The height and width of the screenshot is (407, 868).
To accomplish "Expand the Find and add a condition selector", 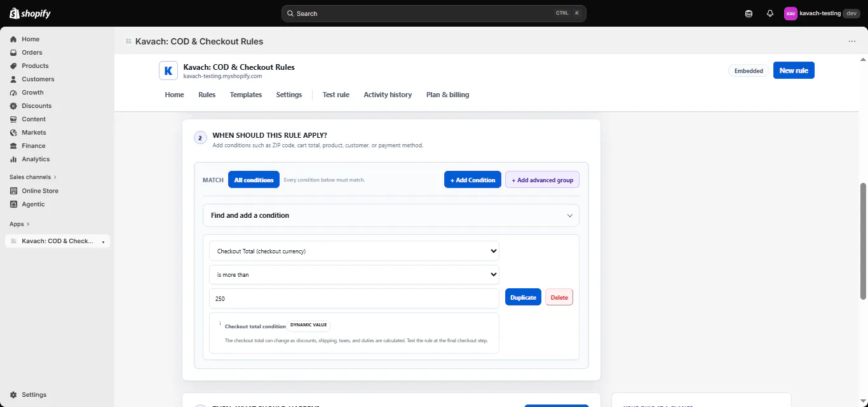I will pos(391,215).
